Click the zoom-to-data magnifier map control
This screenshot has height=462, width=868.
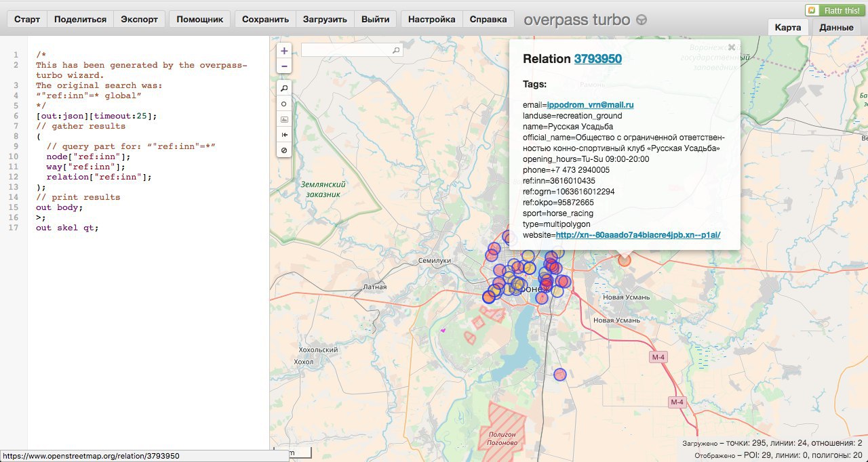point(284,88)
